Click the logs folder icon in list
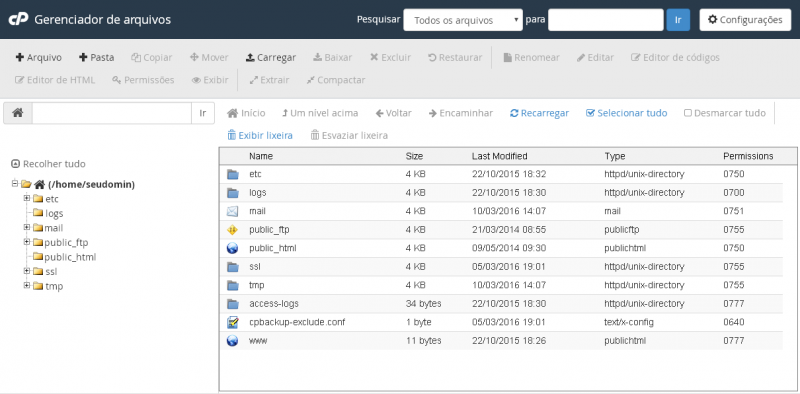 pos(233,193)
